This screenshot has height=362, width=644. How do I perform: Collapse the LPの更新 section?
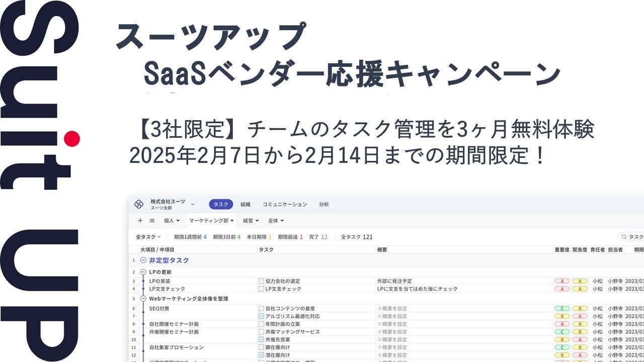point(143,272)
